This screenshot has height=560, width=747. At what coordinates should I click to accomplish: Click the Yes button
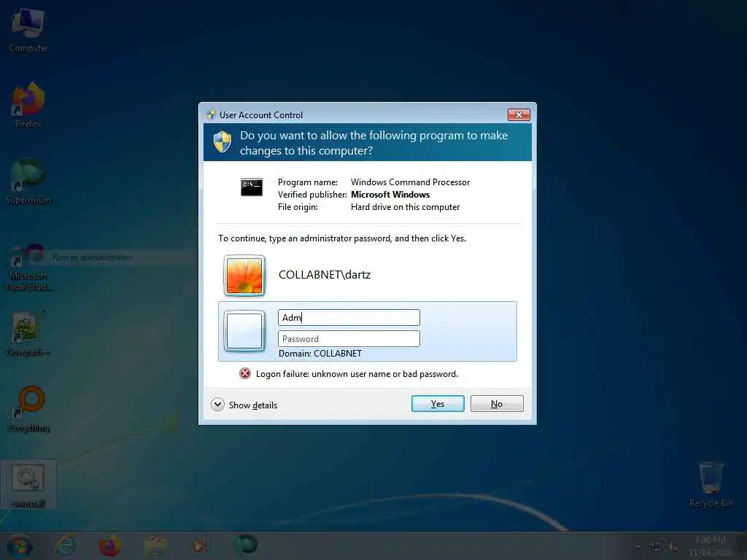coord(438,404)
